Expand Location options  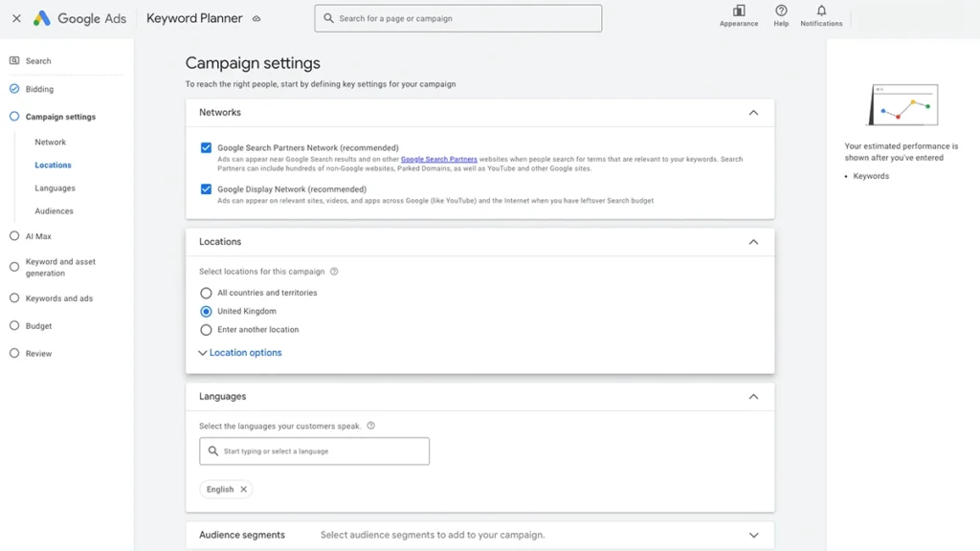240,352
